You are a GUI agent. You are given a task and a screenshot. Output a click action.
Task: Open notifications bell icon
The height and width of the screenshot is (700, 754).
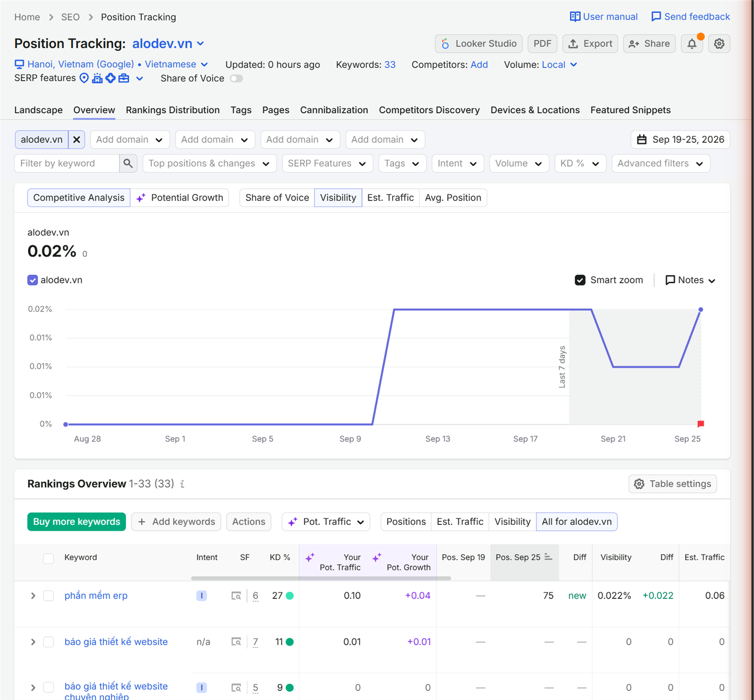[x=692, y=44]
